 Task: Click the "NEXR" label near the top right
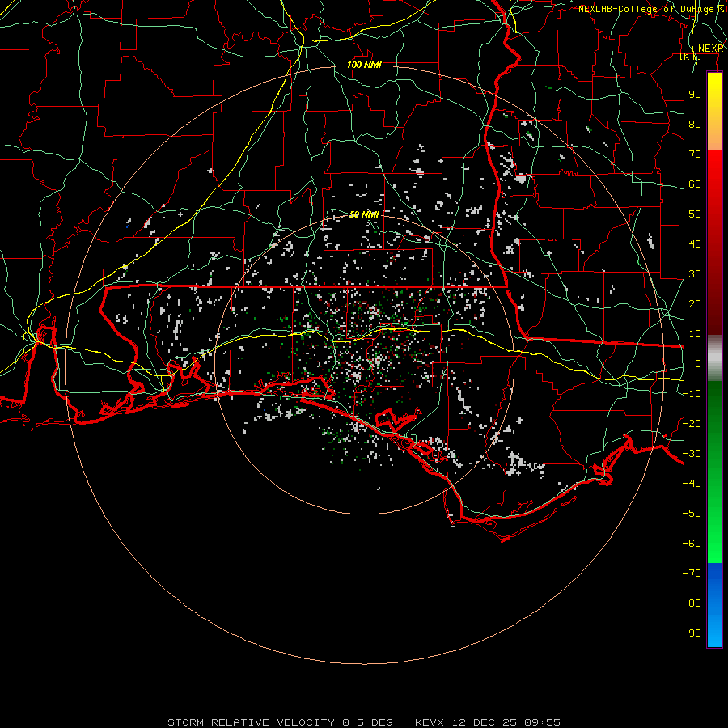click(710, 49)
